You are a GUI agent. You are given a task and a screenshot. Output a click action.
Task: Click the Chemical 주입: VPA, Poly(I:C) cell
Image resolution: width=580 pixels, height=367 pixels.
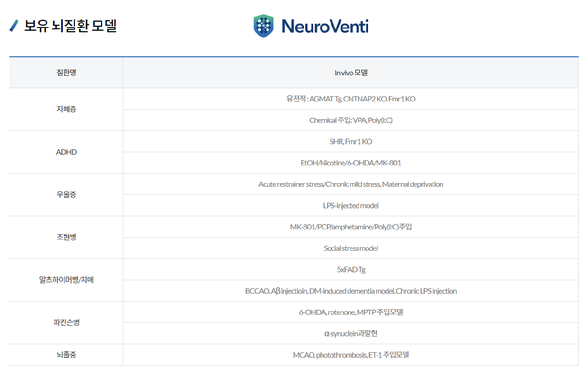click(x=351, y=120)
